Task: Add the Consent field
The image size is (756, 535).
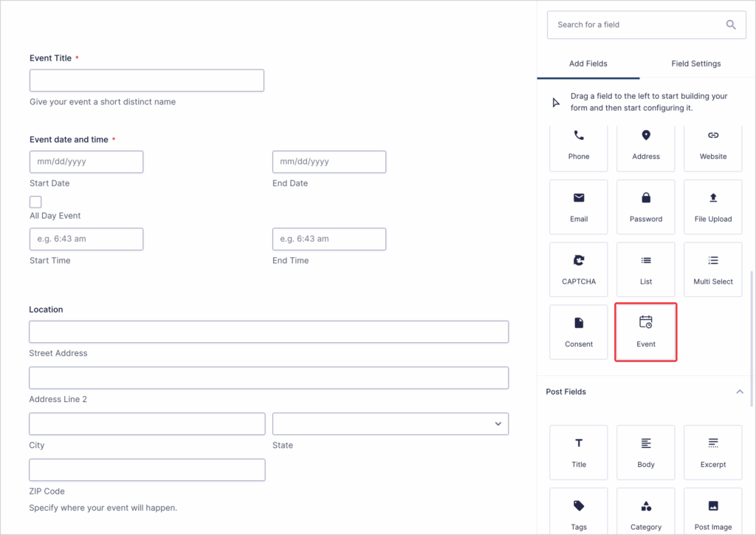Action: point(579,332)
